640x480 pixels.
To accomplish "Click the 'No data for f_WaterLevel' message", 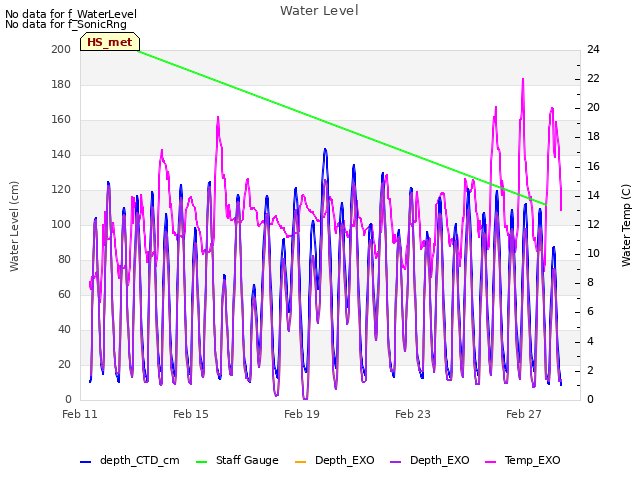I will 71,14.
